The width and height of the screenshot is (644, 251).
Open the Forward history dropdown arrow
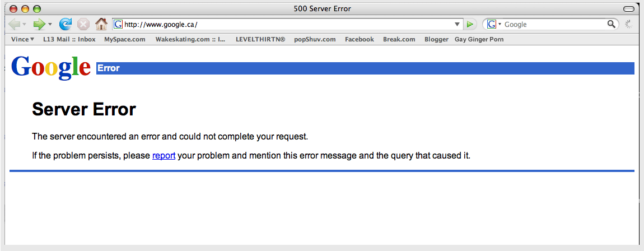click(50, 25)
